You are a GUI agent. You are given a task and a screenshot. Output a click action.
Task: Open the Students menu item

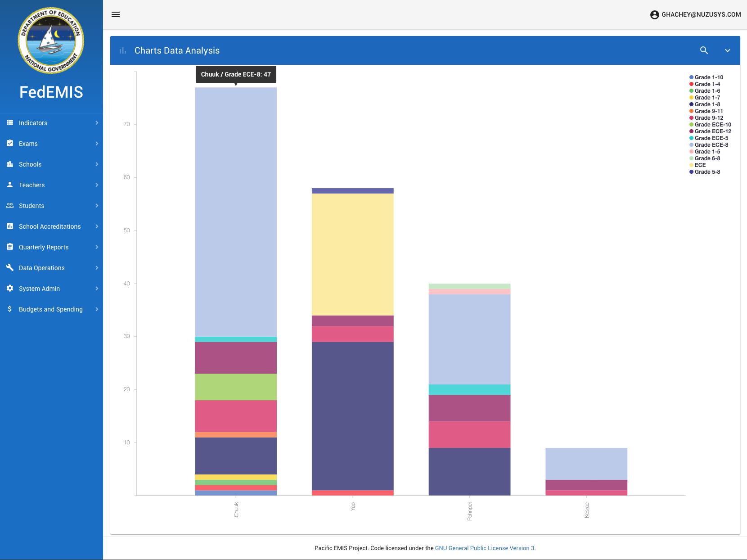pyautogui.click(x=31, y=206)
